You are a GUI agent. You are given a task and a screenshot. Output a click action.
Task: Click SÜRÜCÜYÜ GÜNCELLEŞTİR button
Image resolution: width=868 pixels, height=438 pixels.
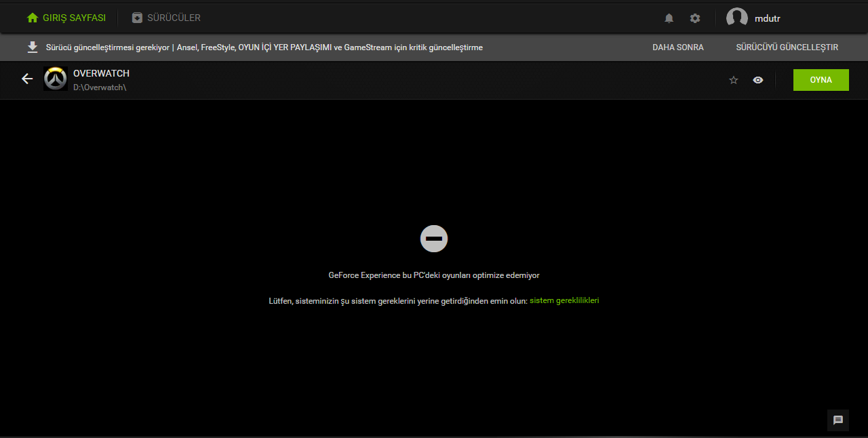click(x=787, y=47)
